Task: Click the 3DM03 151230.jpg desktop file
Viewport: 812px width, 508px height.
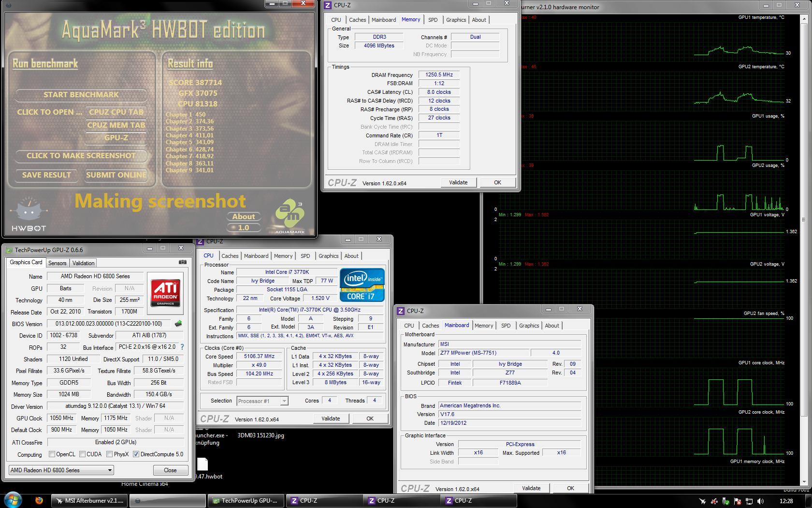Action: (261, 435)
